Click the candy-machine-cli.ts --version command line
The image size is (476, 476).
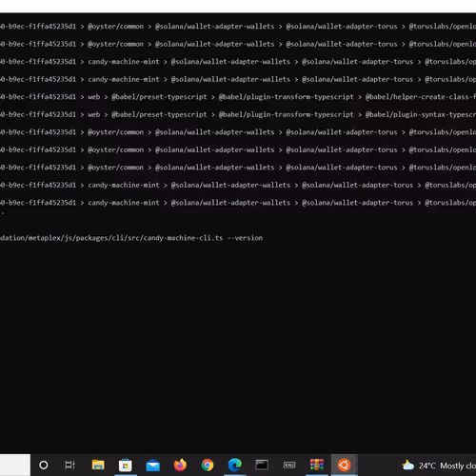[x=131, y=238]
